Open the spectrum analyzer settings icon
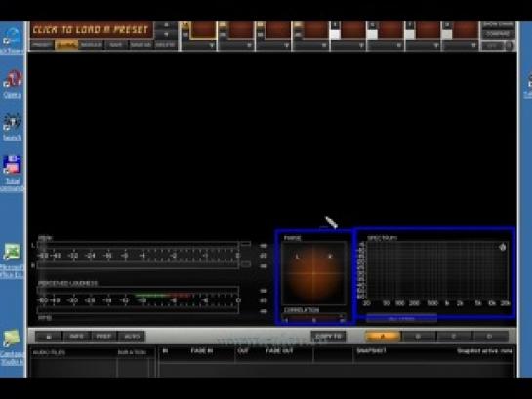The image size is (532, 399). point(503,247)
